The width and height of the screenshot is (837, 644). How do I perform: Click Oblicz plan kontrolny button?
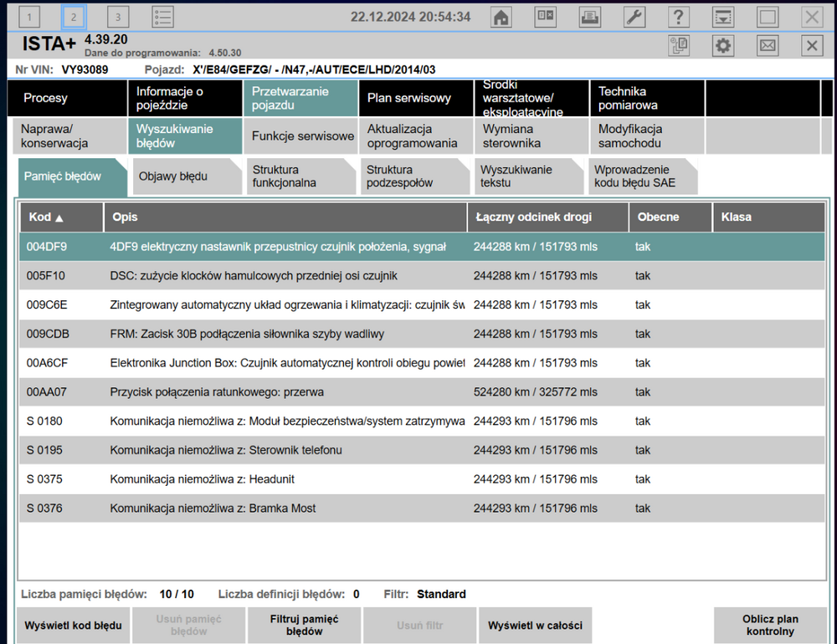pos(770,626)
